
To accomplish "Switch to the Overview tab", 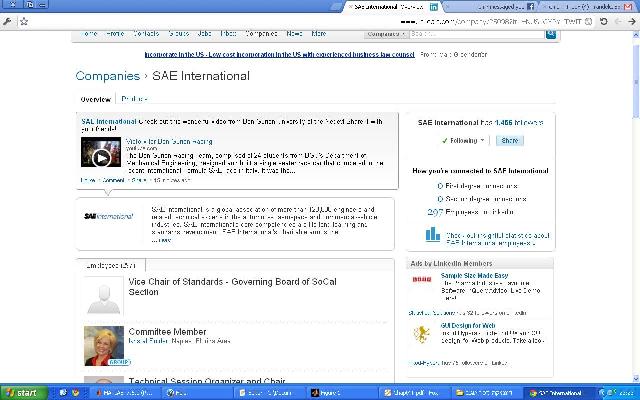I will [95, 99].
